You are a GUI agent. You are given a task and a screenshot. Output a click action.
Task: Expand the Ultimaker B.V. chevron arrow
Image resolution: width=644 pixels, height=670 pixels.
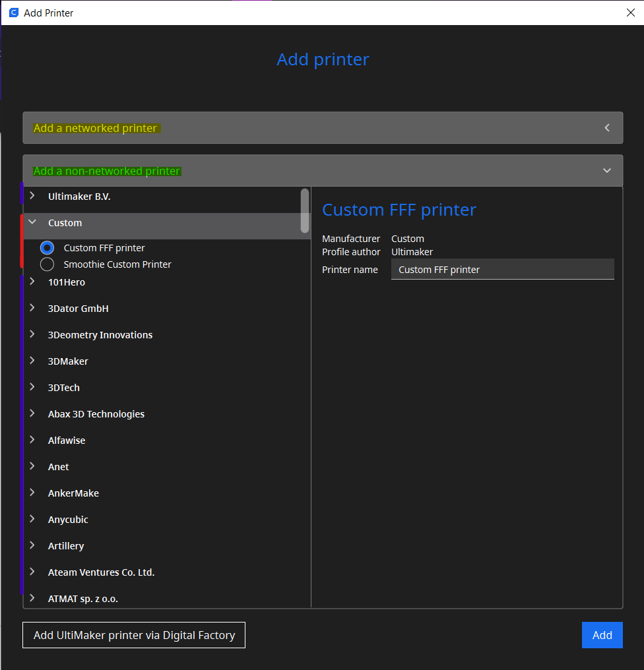coord(32,196)
